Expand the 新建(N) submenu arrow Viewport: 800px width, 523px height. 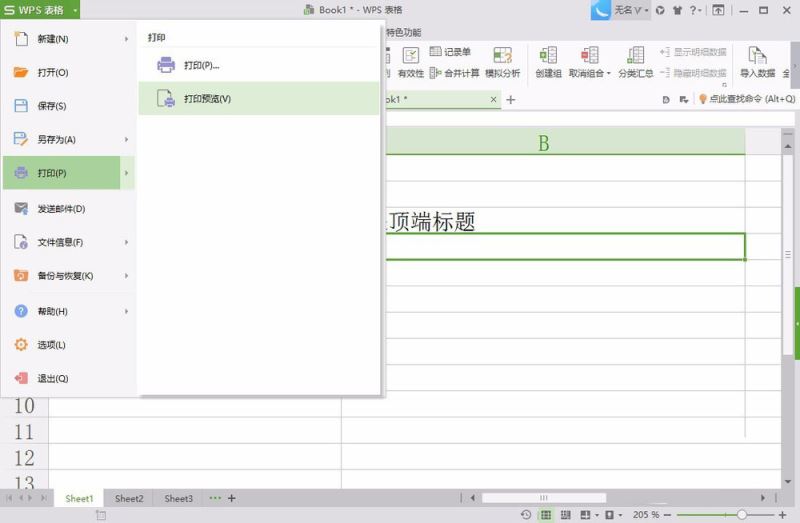[126, 39]
